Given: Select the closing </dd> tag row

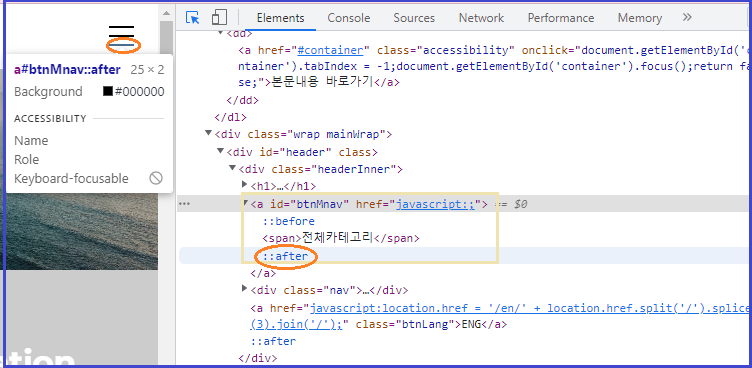Looking at the screenshot, I should 242,100.
